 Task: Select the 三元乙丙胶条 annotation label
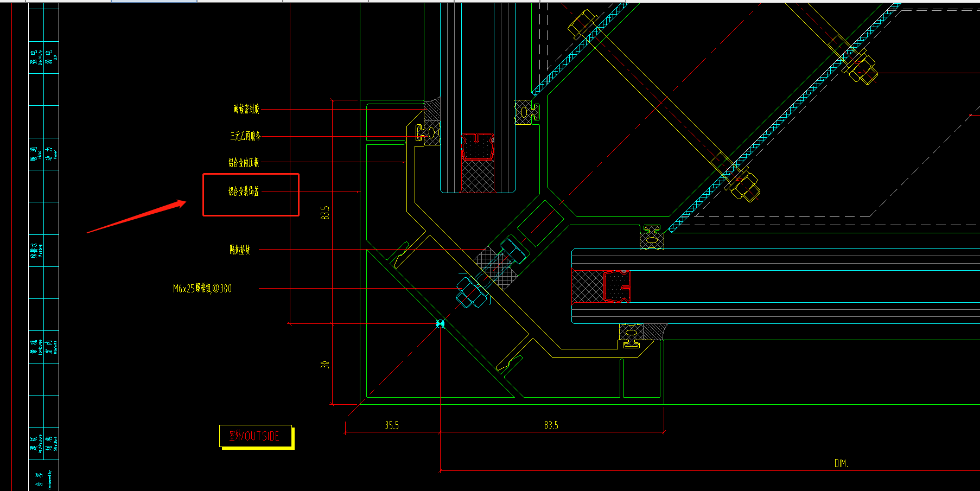(x=245, y=136)
